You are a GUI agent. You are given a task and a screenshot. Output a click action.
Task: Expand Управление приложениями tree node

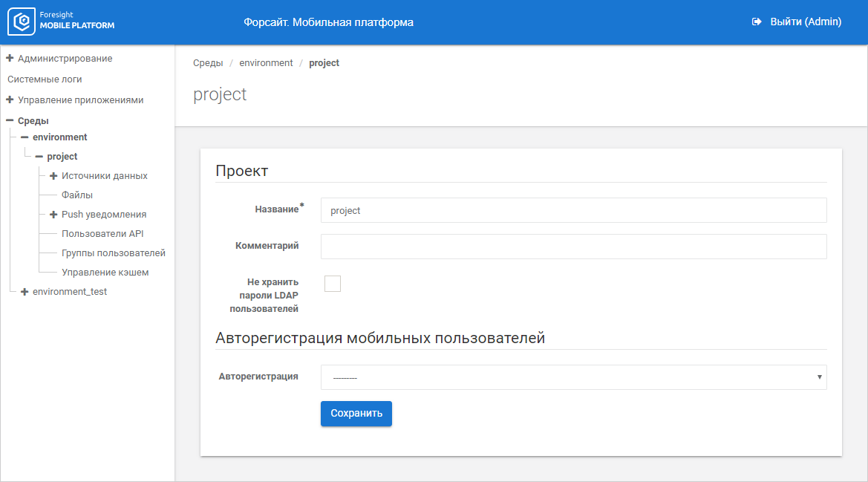click(80, 100)
